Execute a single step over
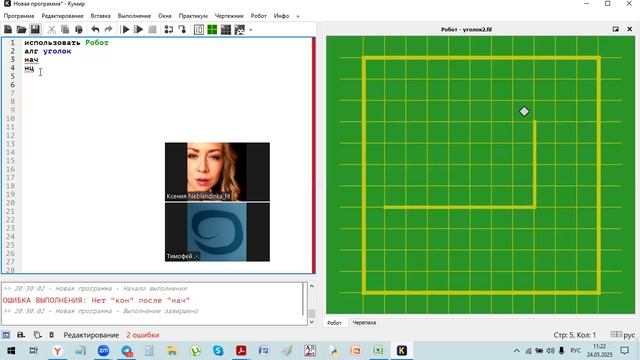Image resolution: width=640 pixels, height=360 pixels. 169,29
